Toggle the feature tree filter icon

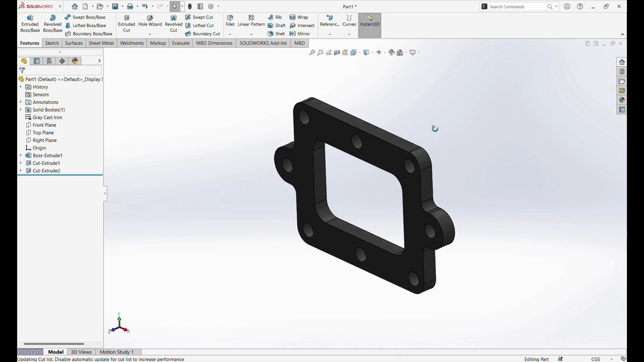pos(22,70)
